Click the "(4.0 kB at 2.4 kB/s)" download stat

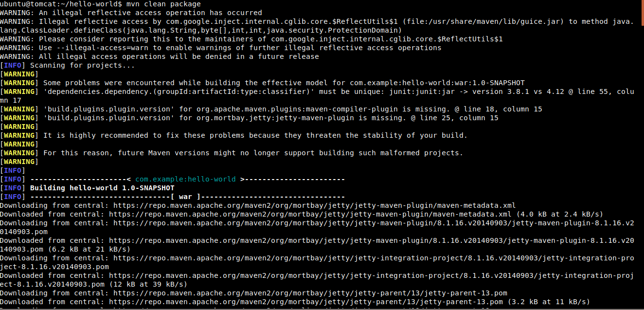point(559,214)
